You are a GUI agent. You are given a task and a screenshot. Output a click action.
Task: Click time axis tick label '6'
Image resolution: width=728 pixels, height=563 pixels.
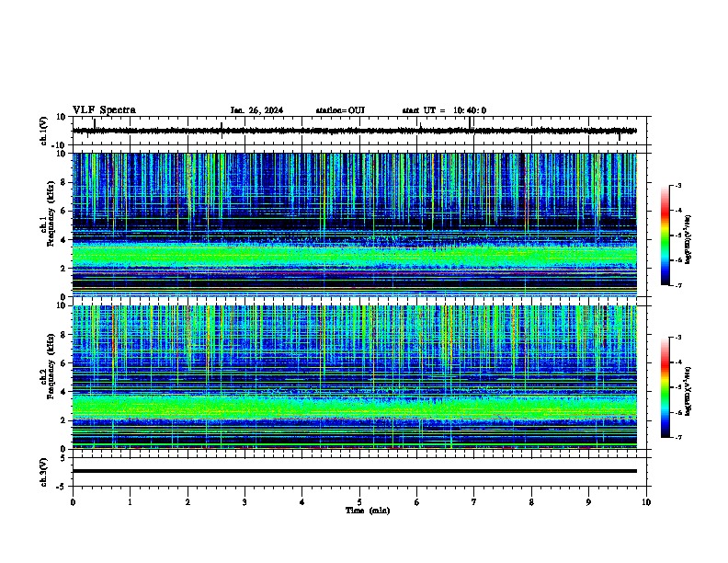point(417,502)
